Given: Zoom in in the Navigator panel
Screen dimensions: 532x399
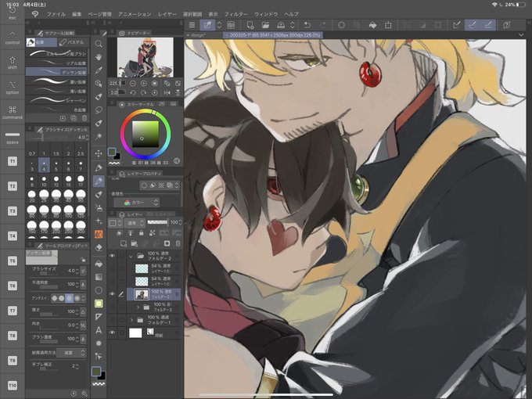Looking at the screenshot, I should coord(143,84).
